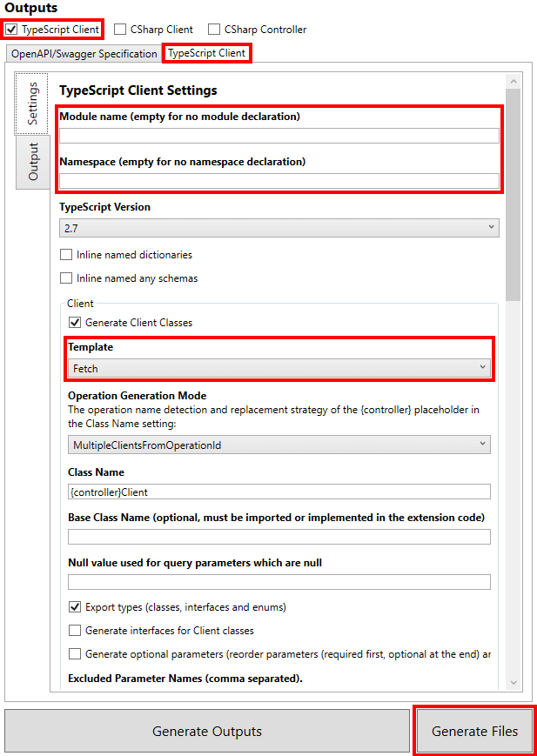Viewport: 537px width, 756px height.
Task: Click the Class Name text field
Action: (x=279, y=492)
